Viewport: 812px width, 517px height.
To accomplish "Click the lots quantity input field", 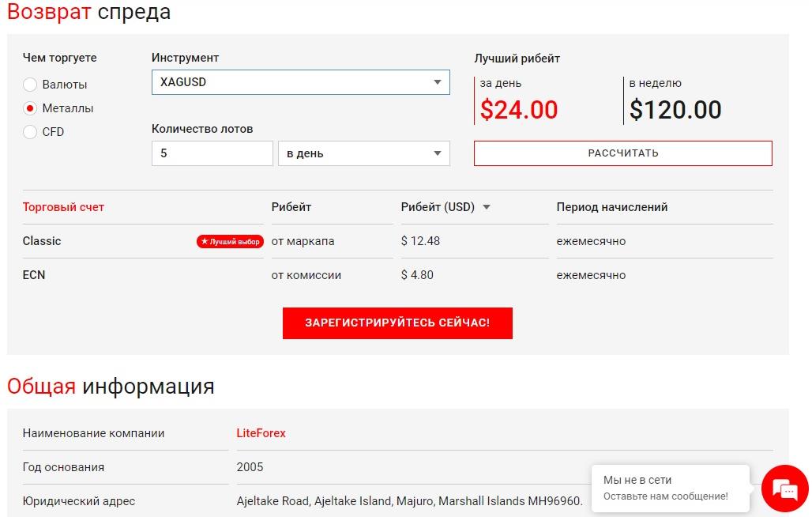I will 212,153.
